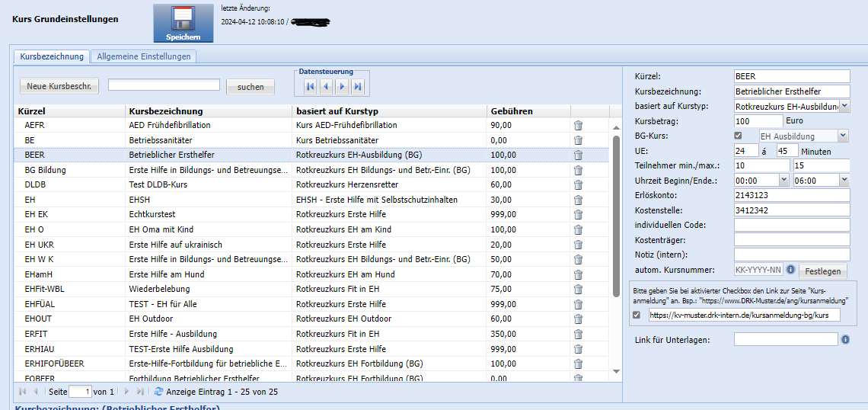Image resolution: width=868 pixels, height=410 pixels.
Task: Click the Speichern floppy disk icon
Action: pyautogui.click(x=183, y=18)
